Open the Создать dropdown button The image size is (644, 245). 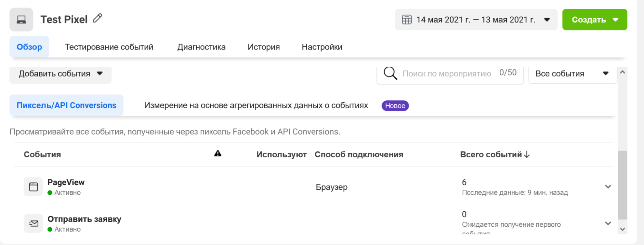tap(595, 20)
